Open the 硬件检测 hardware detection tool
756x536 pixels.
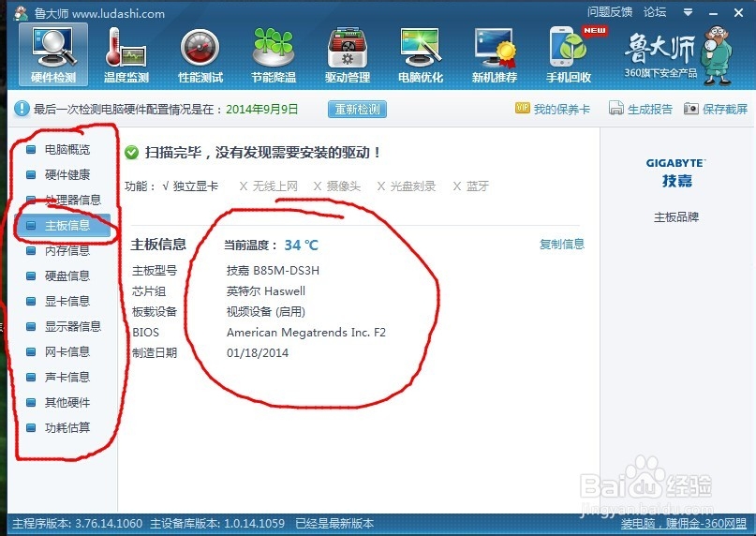(53, 54)
